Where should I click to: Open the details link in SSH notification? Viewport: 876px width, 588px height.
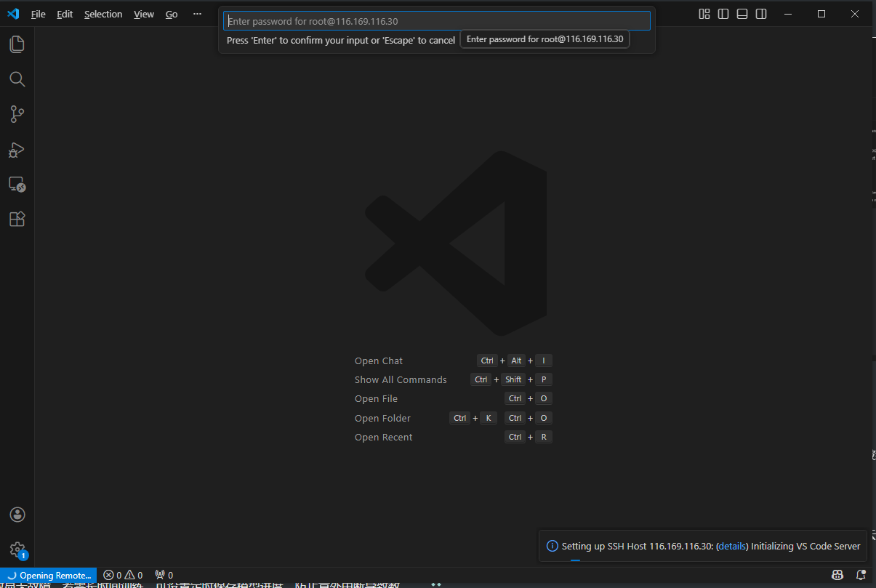click(732, 546)
